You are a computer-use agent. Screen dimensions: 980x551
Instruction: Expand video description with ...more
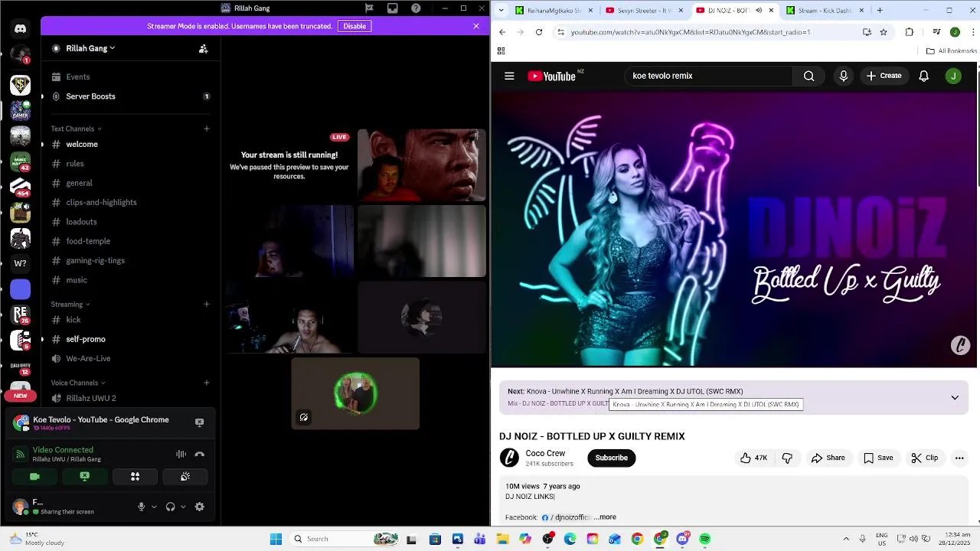606,517
